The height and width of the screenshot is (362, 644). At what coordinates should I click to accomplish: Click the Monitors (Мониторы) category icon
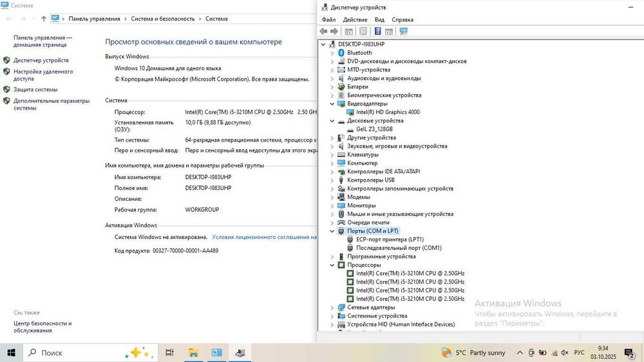[341, 205]
